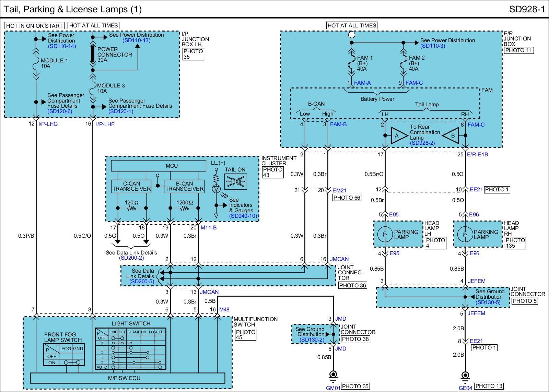The width and height of the screenshot is (549, 392).
Task: Follow the SD200-2 Data Link Details reference
Action: (131, 258)
